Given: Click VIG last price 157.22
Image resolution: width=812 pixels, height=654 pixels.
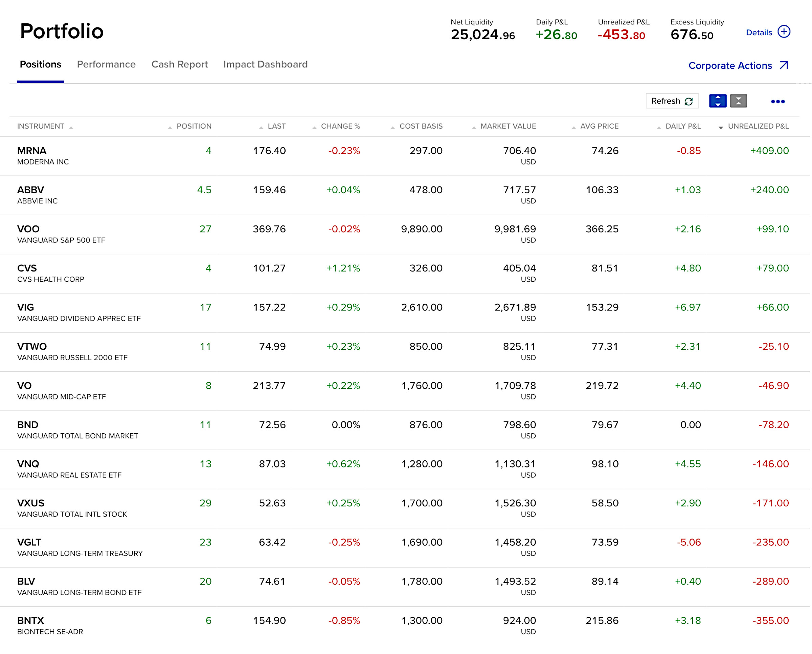Looking at the screenshot, I should 269,307.
